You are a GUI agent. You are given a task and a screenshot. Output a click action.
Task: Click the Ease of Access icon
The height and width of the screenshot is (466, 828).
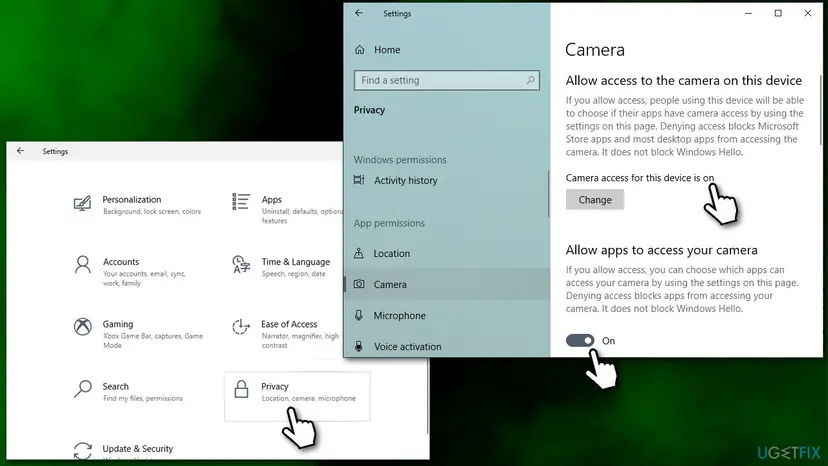click(x=241, y=327)
